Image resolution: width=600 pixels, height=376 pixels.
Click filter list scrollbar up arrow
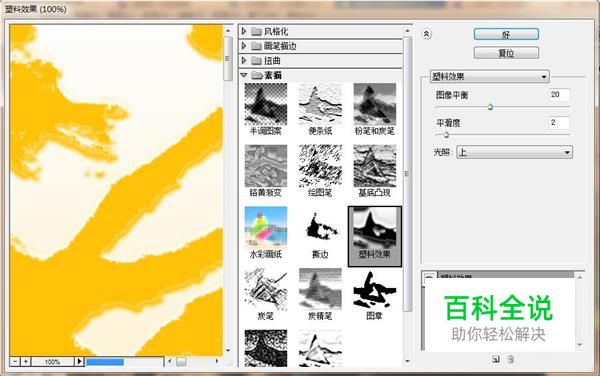(407, 31)
